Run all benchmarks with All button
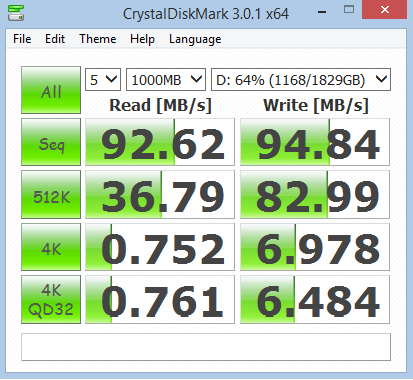The image size is (413, 380). (x=51, y=90)
